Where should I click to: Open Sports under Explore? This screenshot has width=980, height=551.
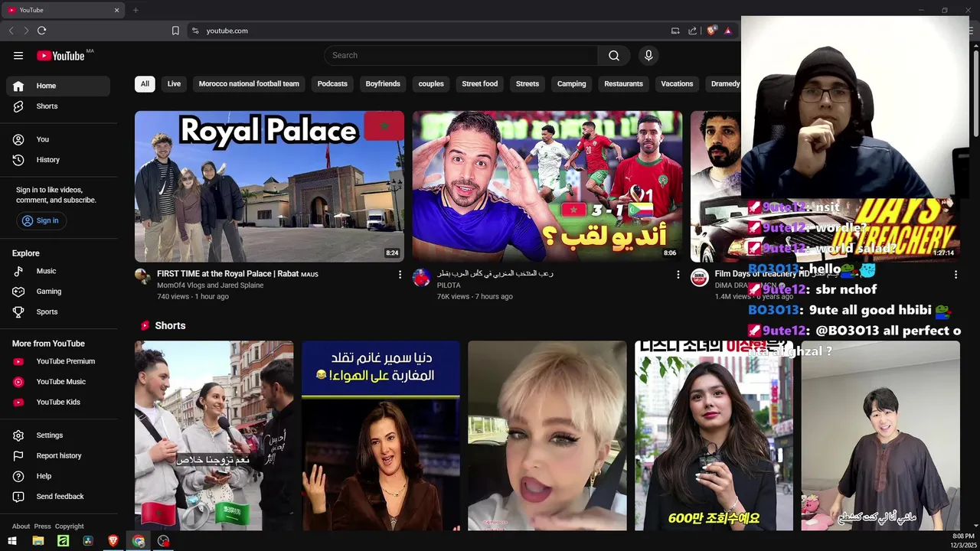click(58, 311)
